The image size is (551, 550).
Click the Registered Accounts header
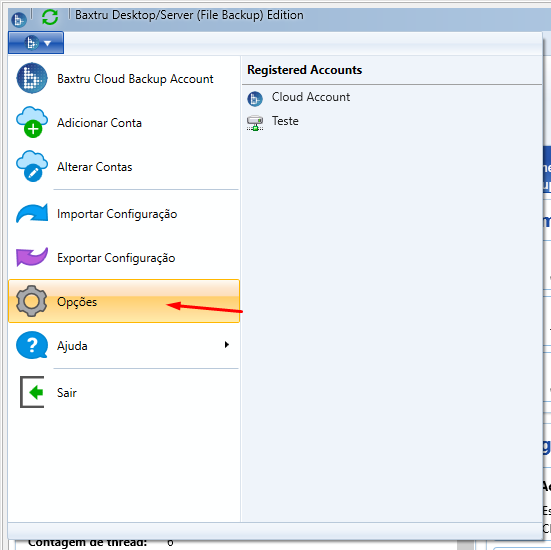(304, 70)
